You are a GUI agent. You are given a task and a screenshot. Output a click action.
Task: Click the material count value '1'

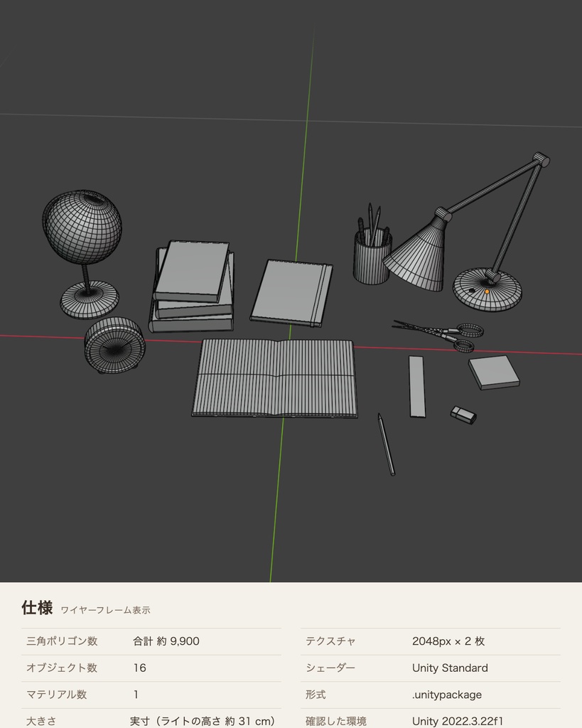(136, 695)
